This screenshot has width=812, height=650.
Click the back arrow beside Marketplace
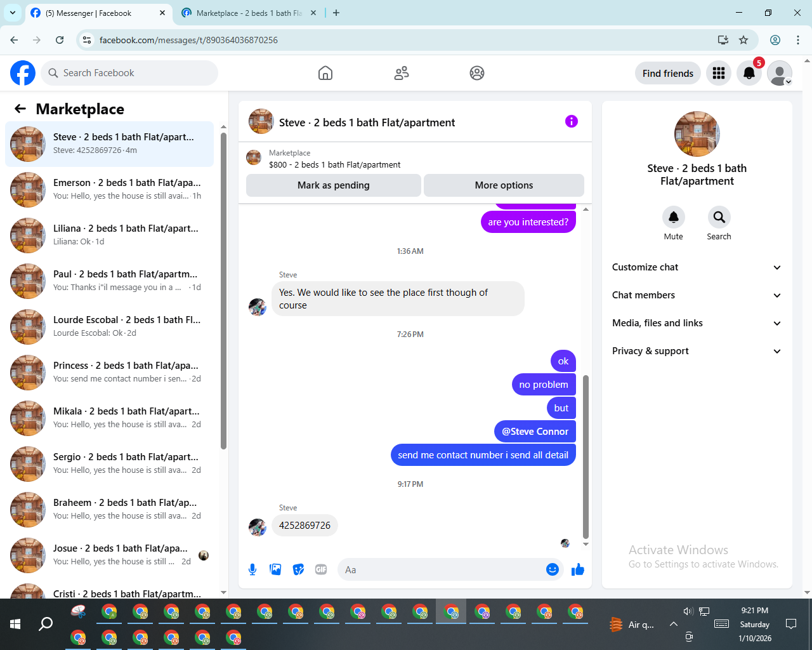click(x=20, y=109)
